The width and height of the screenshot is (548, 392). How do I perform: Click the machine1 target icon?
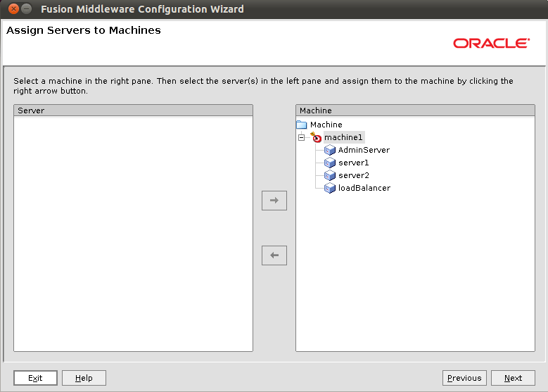point(316,137)
